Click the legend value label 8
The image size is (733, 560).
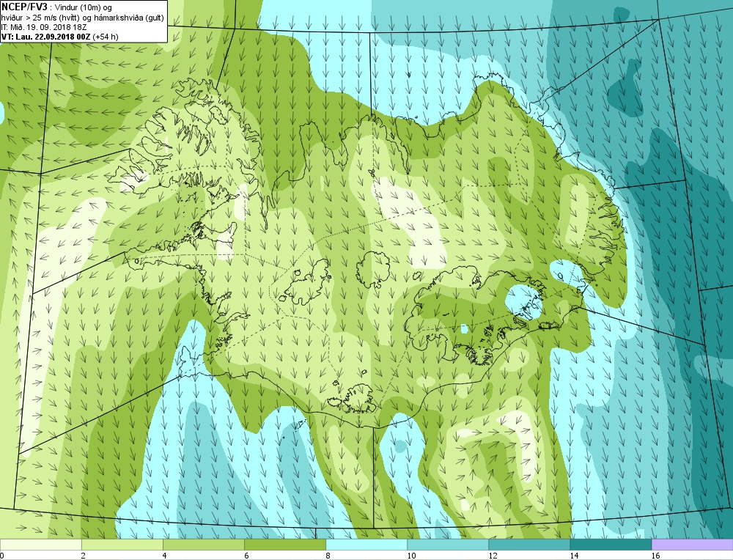point(328,556)
